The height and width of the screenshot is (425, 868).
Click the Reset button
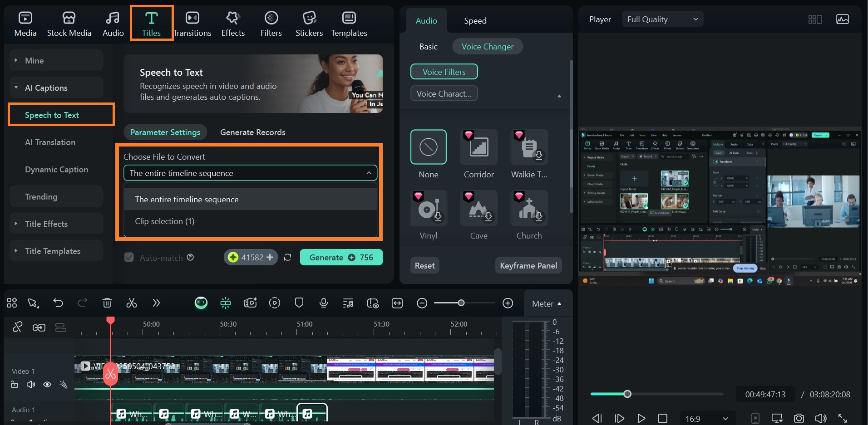(x=424, y=265)
